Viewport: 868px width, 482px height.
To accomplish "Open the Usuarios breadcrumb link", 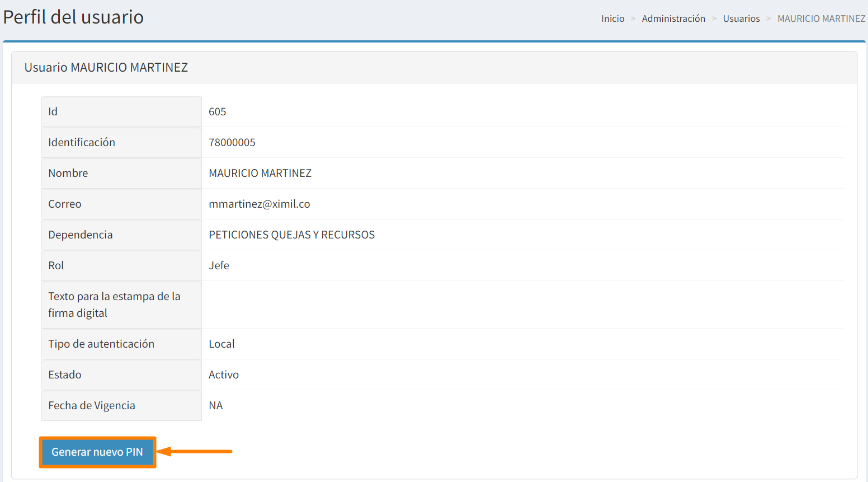I will (x=741, y=19).
